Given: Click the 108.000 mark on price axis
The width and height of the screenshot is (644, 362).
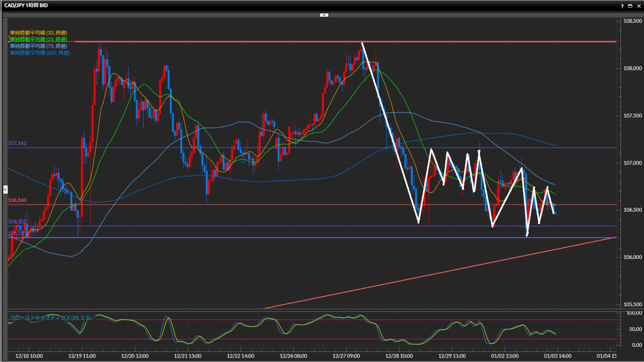Looking at the screenshot, I should (632, 68).
